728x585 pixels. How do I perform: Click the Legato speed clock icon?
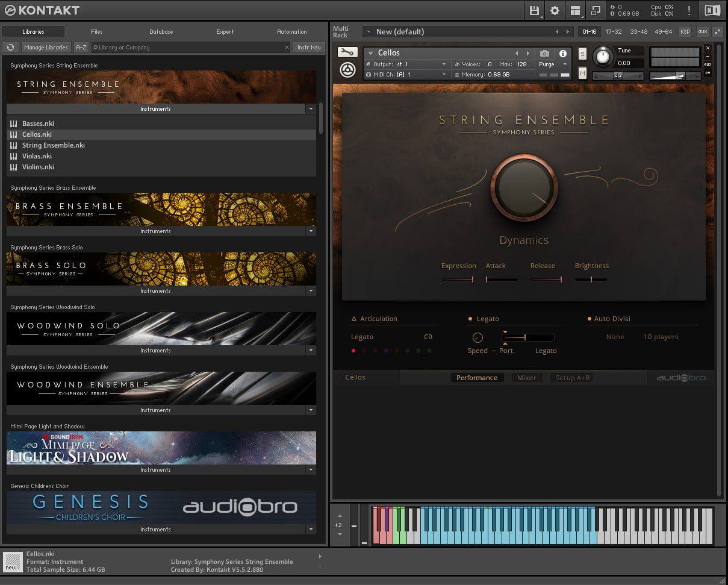(478, 337)
